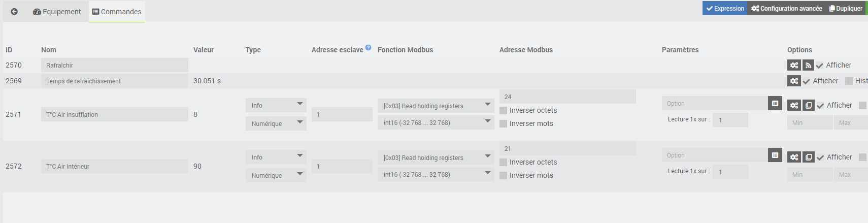Toggle Afficher checkbox for Rafraîchir
This screenshot has width=868, height=223.
click(820, 66)
